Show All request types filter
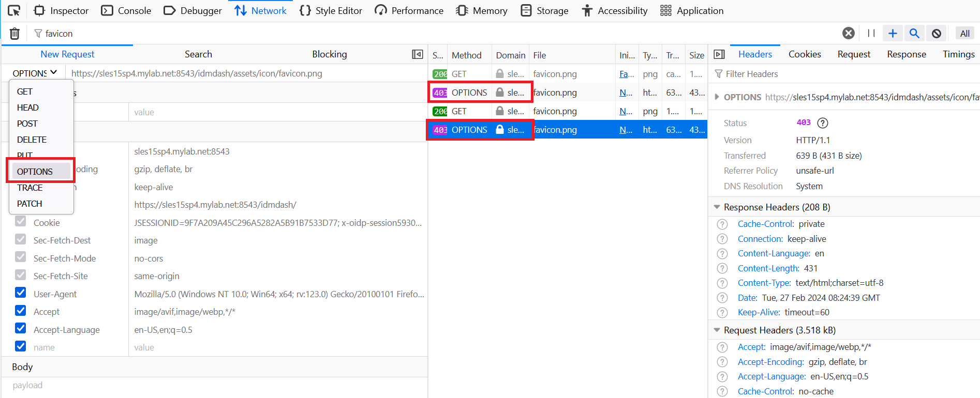 pyautogui.click(x=964, y=34)
